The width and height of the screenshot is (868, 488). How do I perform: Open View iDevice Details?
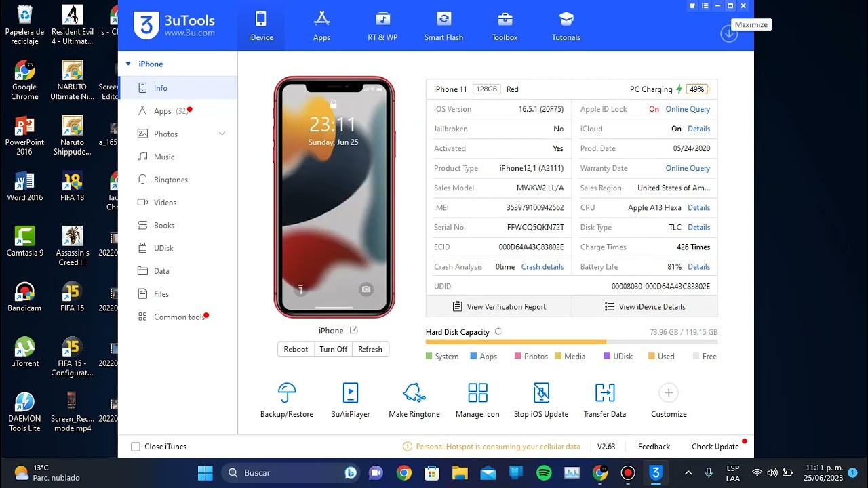pos(645,307)
